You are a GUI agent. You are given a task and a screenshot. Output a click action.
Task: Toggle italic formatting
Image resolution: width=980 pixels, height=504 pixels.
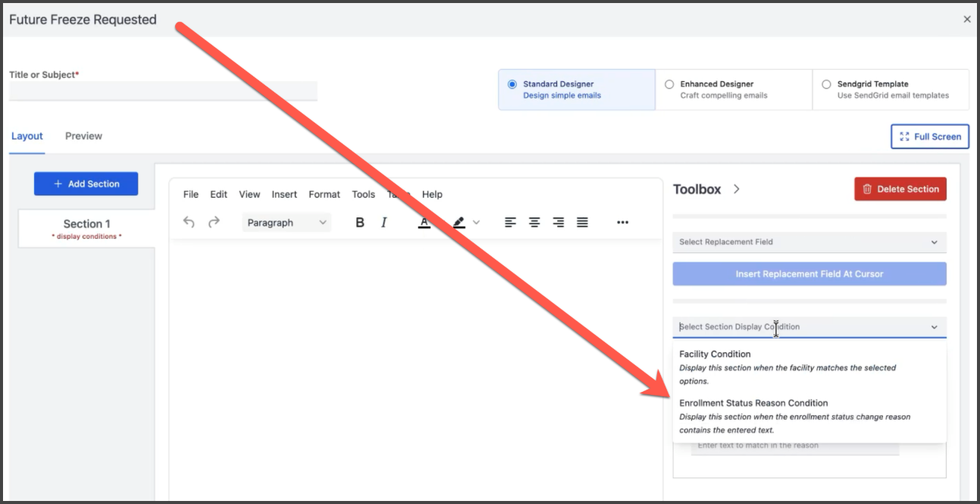click(x=384, y=222)
